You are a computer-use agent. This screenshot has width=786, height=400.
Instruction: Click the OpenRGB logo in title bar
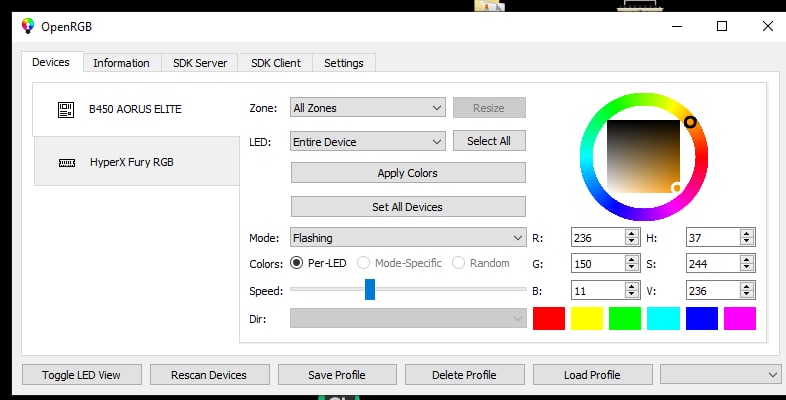click(x=28, y=26)
